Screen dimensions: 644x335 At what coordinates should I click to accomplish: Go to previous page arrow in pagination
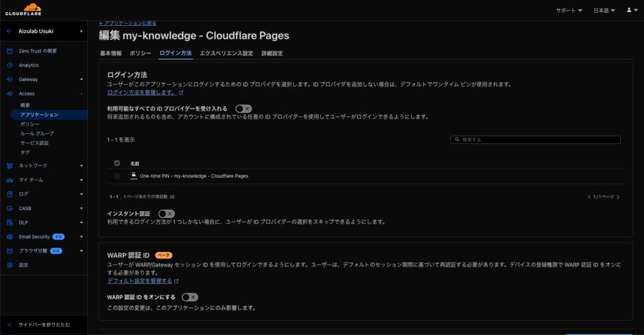point(589,197)
